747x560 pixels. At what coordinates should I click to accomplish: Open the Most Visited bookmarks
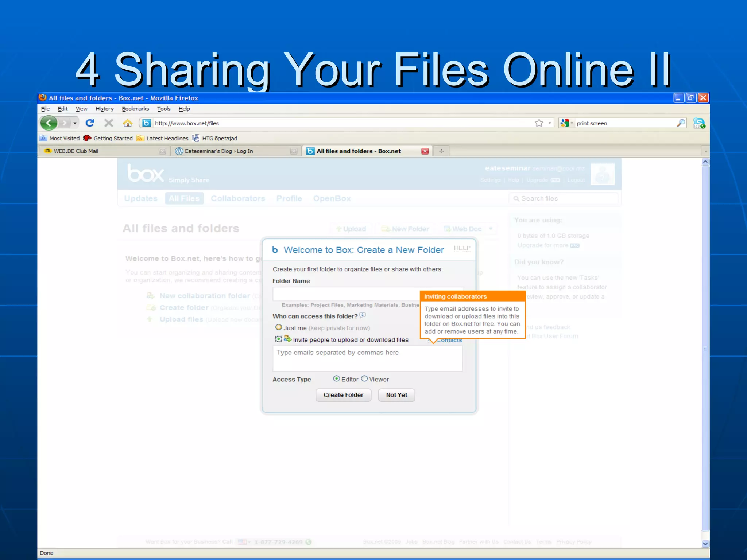[59, 139]
